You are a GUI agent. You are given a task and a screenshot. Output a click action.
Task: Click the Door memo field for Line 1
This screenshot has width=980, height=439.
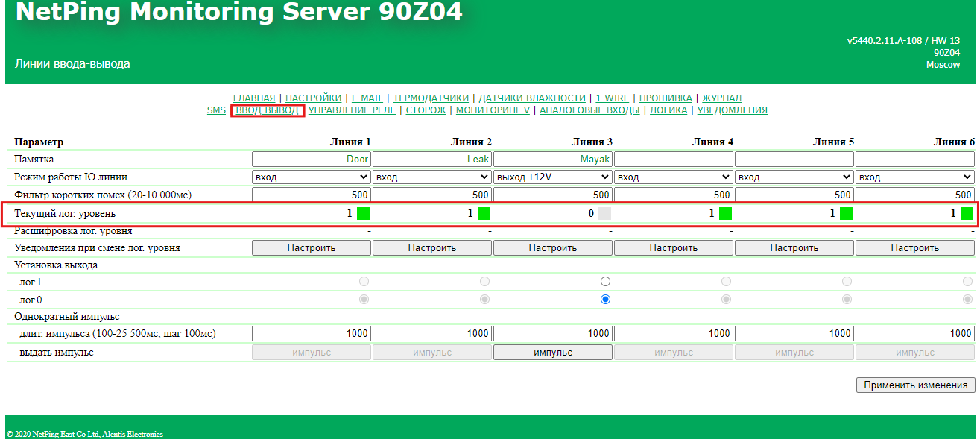pyautogui.click(x=312, y=160)
